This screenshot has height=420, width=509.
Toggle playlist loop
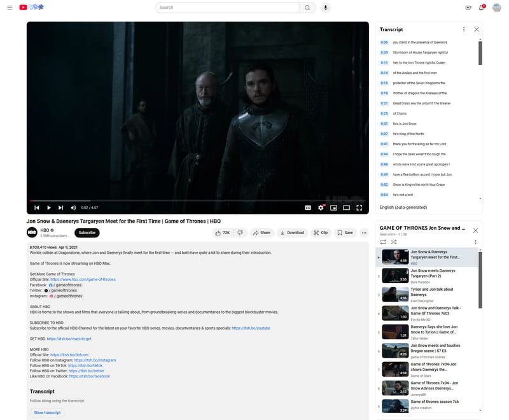pos(383,242)
